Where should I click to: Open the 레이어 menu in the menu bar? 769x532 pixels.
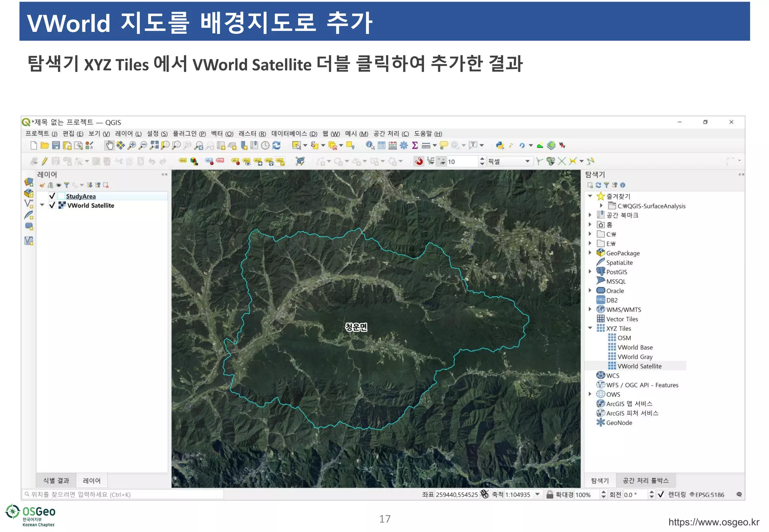(128, 134)
